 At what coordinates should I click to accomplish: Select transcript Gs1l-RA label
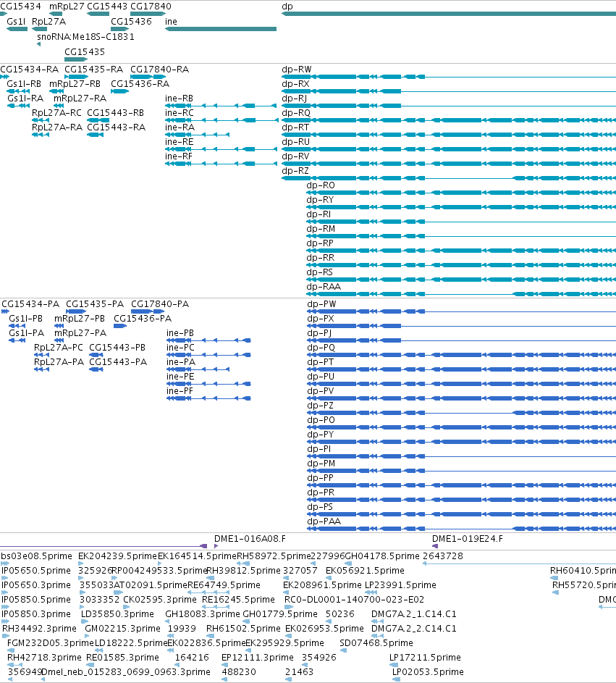[25, 99]
